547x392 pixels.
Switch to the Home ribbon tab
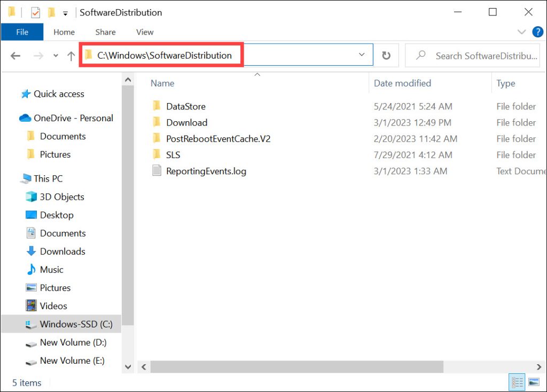pyautogui.click(x=64, y=32)
